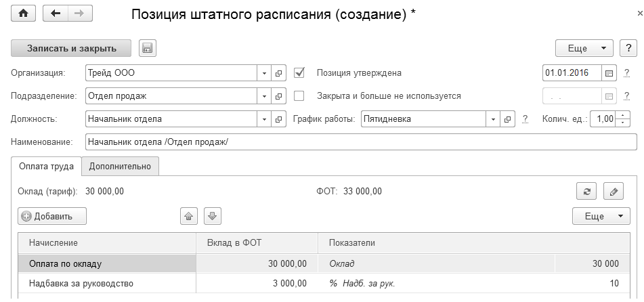
Task: Go back with the left arrow
Action: [x=56, y=15]
